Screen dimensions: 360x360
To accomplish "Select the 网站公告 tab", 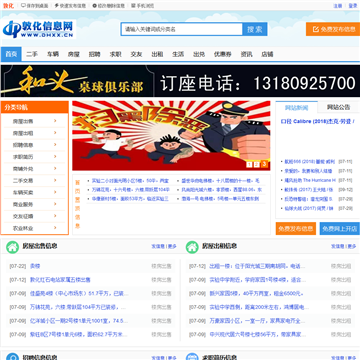I will (x=339, y=107).
